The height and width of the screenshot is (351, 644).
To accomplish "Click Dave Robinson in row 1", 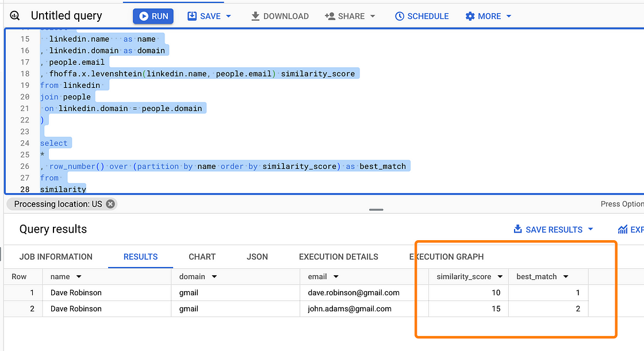I will tap(76, 293).
